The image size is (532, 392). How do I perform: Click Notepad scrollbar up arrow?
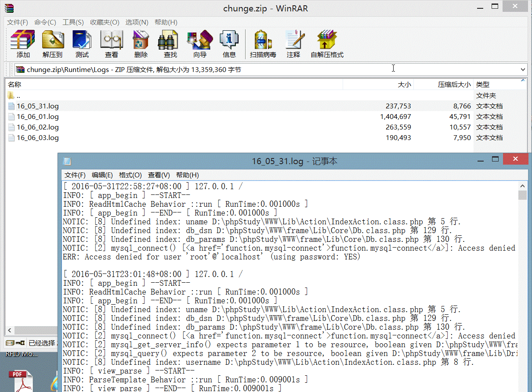522,186
